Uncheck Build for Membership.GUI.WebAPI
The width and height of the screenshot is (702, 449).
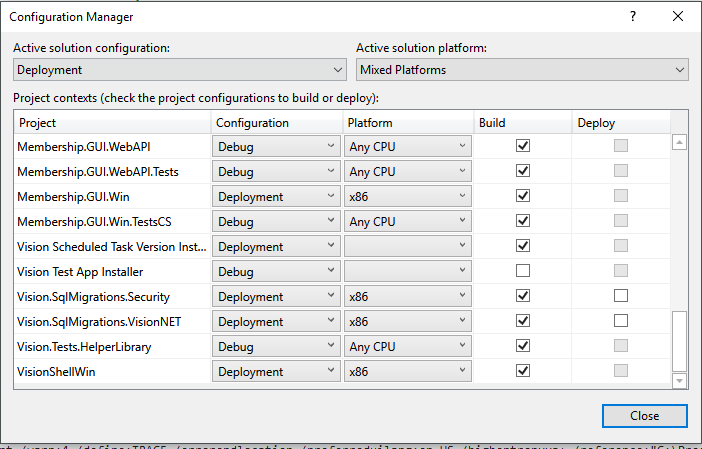tap(522, 146)
